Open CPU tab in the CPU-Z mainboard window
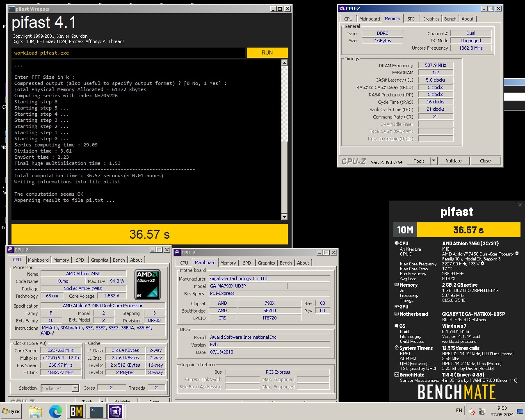Screen dimensions: 525x420 (184, 263)
